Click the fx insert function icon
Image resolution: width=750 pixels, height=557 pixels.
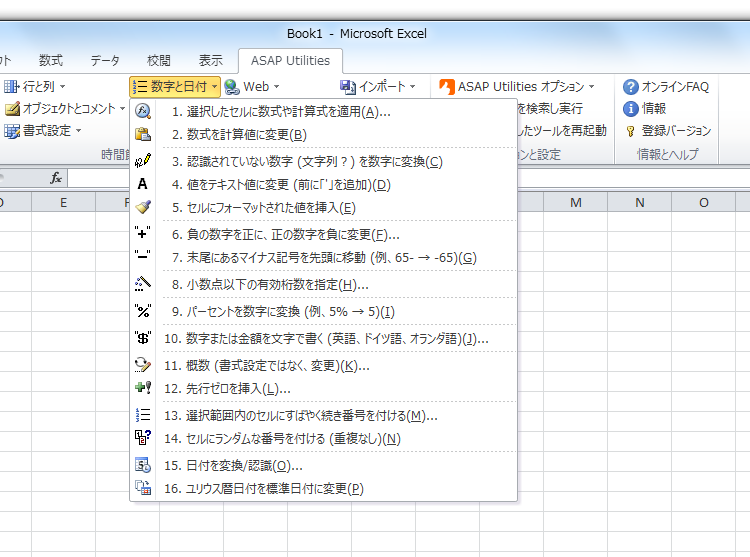tap(56, 178)
